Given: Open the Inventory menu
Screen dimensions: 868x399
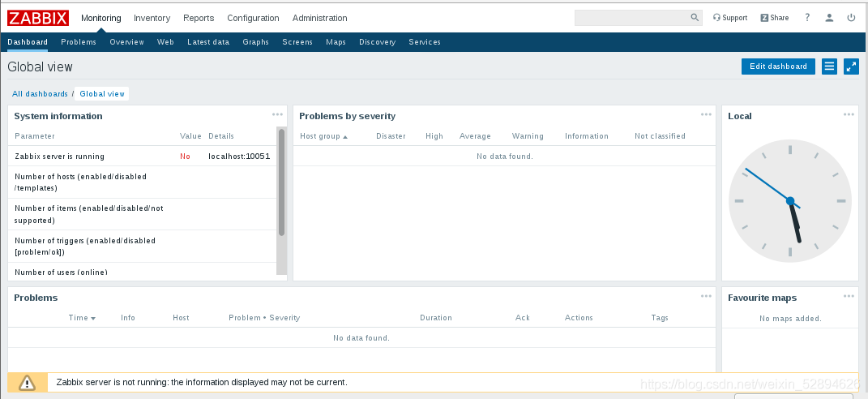Looking at the screenshot, I should coord(152,18).
